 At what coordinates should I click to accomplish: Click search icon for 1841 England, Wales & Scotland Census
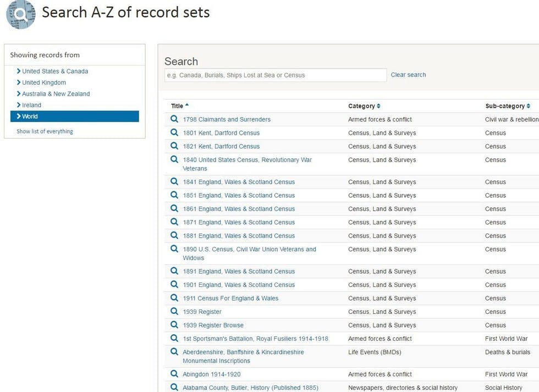pyautogui.click(x=174, y=181)
